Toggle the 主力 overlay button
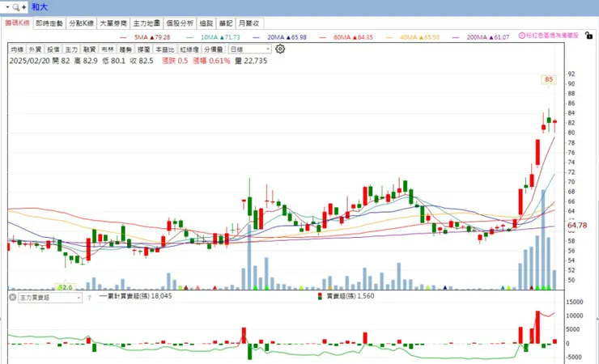This screenshot has width=599, height=364. coord(71,49)
